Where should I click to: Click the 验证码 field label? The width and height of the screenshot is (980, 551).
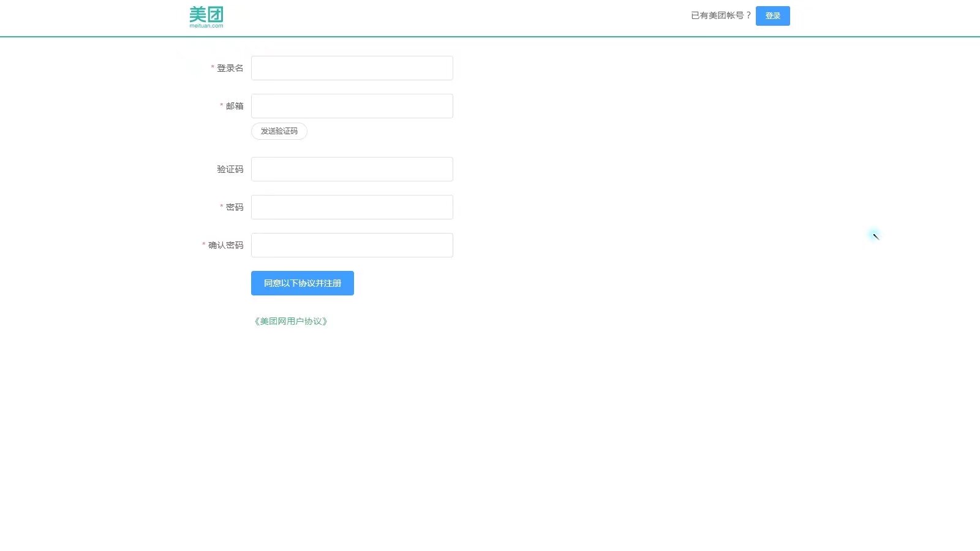pyautogui.click(x=230, y=169)
